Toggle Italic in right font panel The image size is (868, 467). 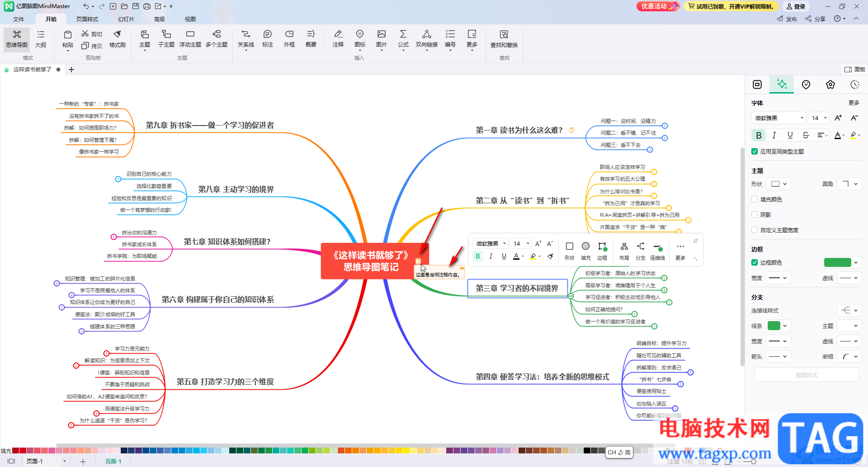[x=774, y=135]
